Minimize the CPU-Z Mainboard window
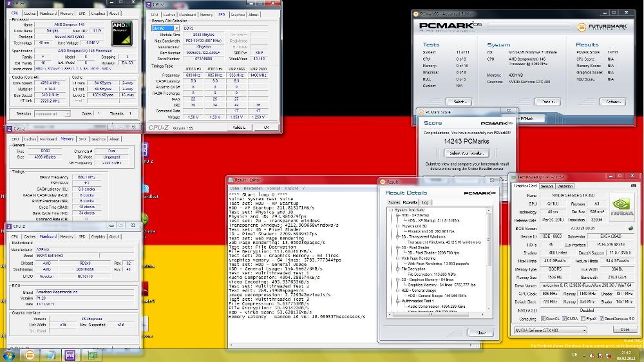The width and height of the screenshot is (644, 362). click(111, 225)
